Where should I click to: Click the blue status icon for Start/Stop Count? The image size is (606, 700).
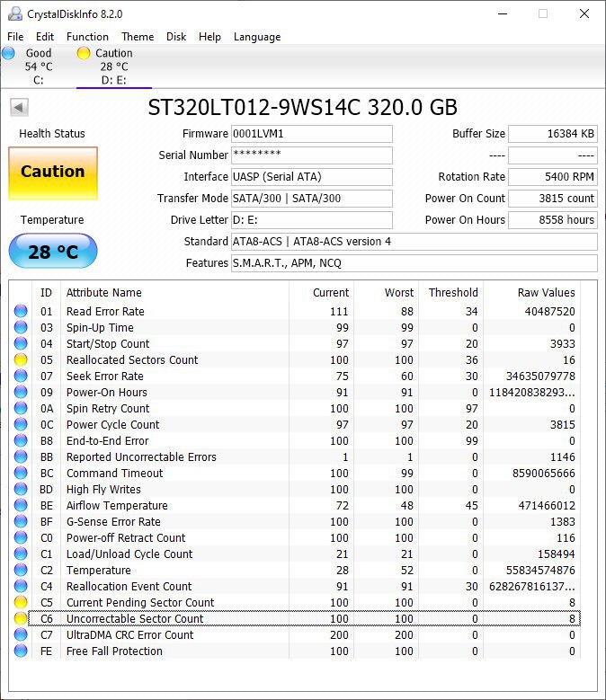click(21, 343)
